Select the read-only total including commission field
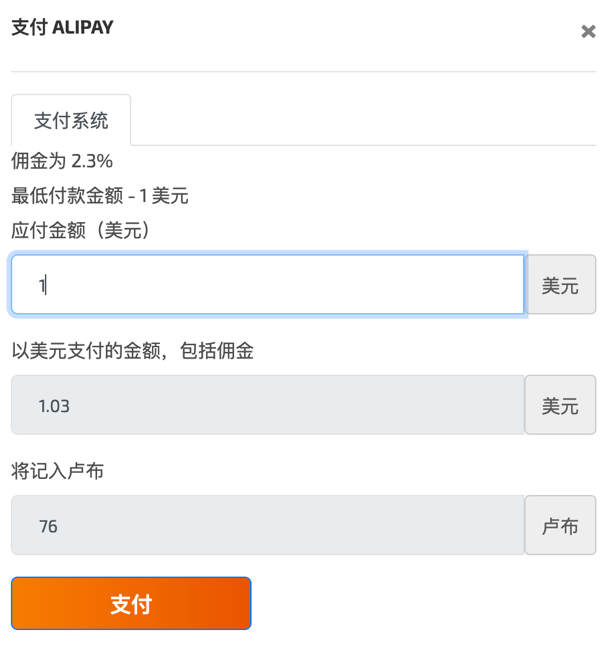The height and width of the screenshot is (664, 604). pos(268,405)
